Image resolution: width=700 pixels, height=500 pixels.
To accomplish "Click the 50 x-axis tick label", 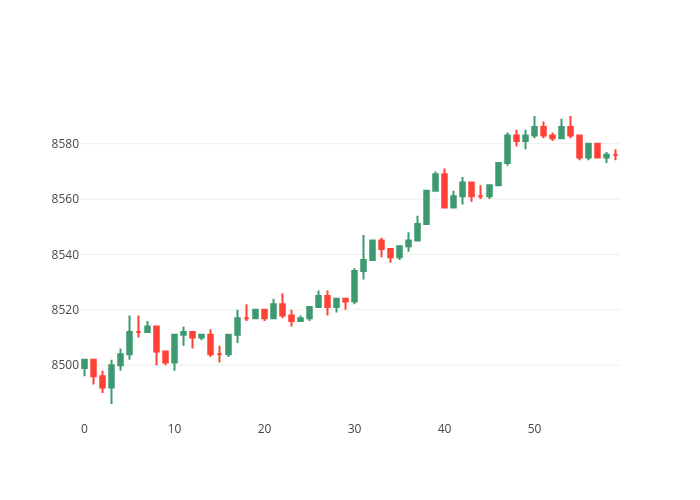I will coord(534,429).
